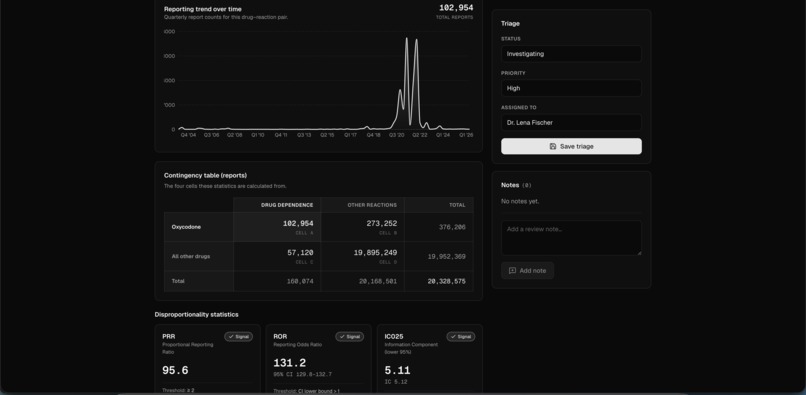Click the Q3 '20 axis label

point(396,135)
